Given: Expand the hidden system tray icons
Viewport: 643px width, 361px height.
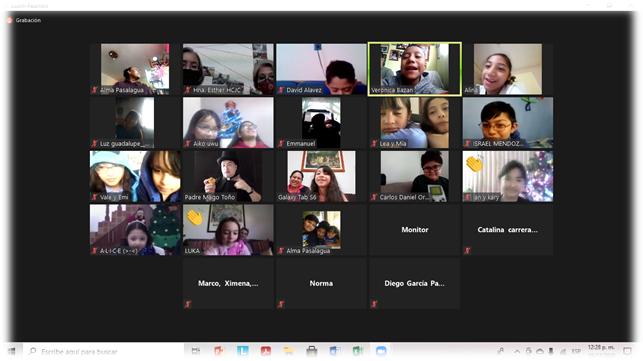Looking at the screenshot, I should [517, 352].
